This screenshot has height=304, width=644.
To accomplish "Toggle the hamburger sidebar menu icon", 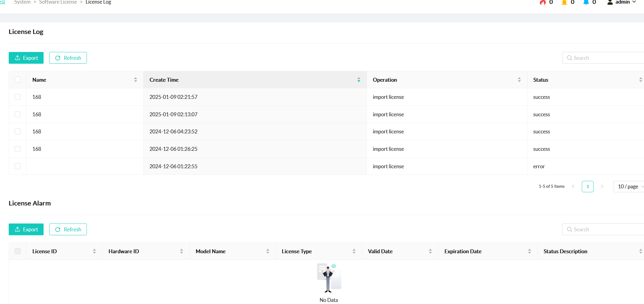I will pos(3,2).
